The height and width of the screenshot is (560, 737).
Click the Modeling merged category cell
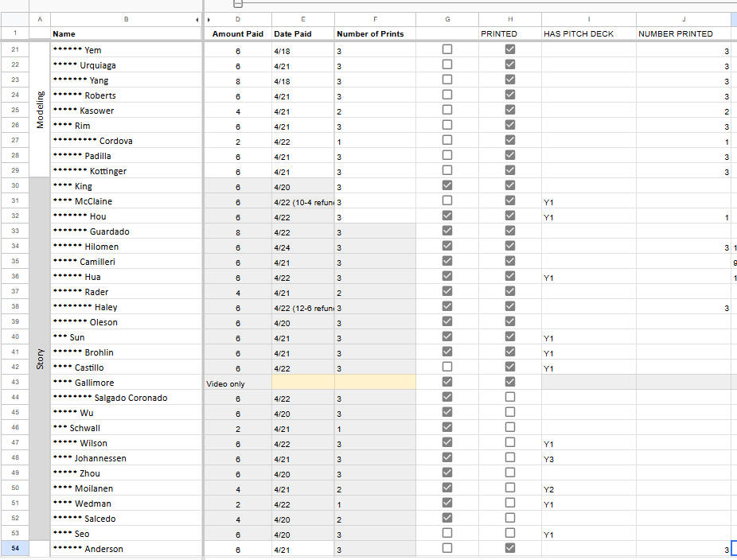pos(40,110)
